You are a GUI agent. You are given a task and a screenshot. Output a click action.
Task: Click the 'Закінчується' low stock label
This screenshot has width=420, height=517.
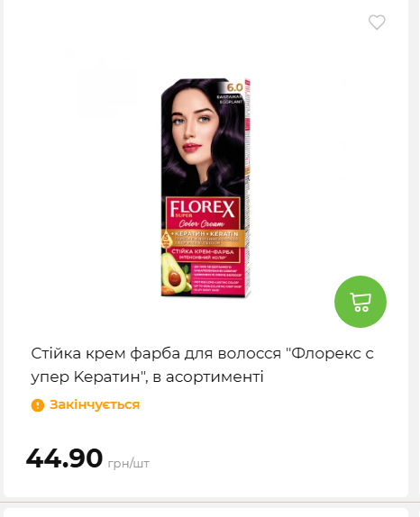pyautogui.click(x=95, y=404)
